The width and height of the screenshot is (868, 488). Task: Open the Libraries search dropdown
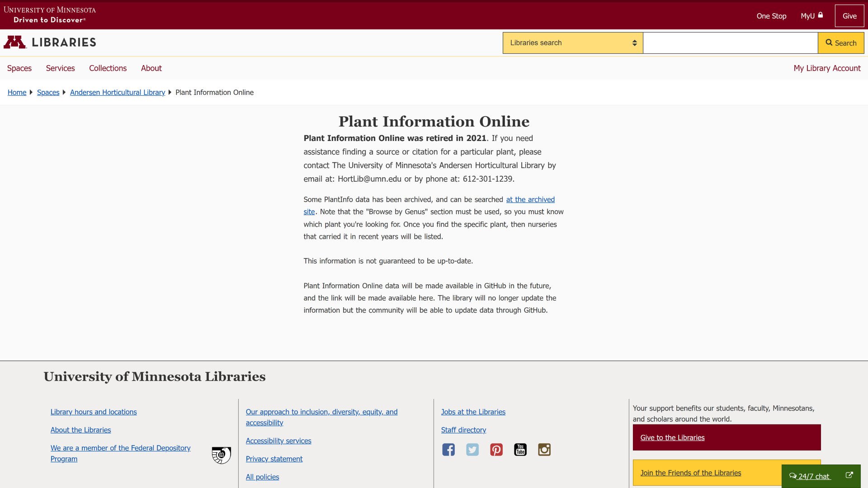pyautogui.click(x=572, y=43)
